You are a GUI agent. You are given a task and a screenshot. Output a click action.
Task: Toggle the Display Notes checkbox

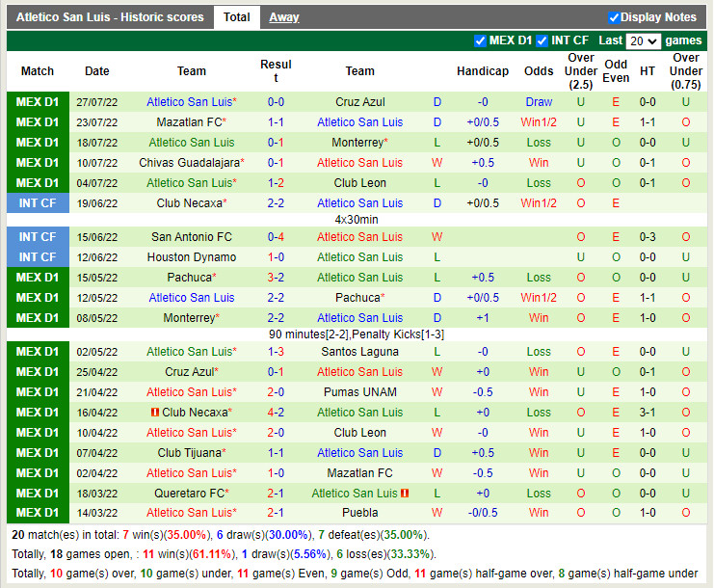tap(614, 17)
